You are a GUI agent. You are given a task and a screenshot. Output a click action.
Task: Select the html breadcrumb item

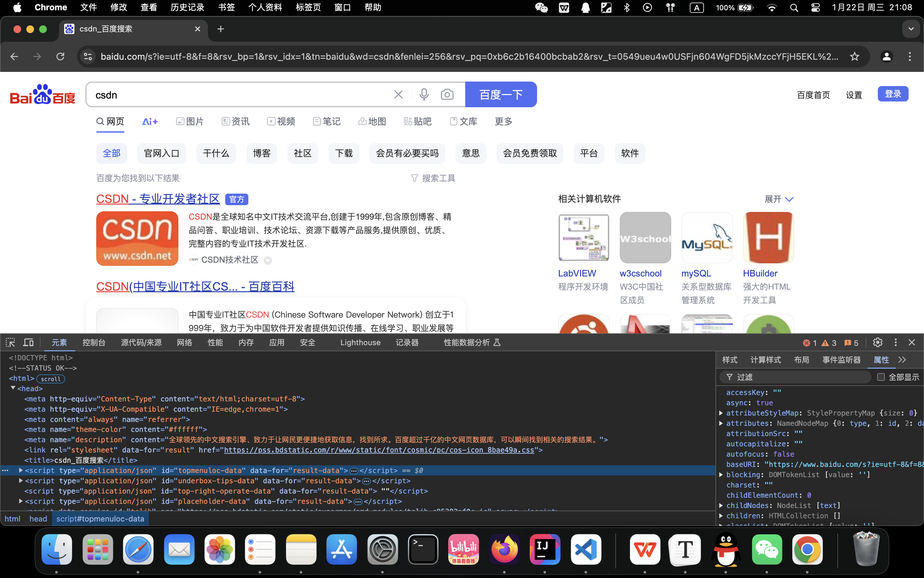coord(13,519)
